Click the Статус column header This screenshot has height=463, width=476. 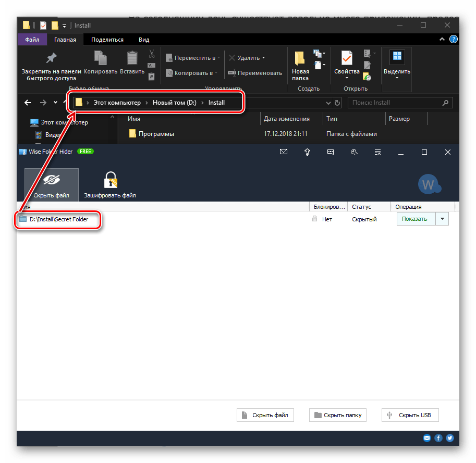point(369,207)
